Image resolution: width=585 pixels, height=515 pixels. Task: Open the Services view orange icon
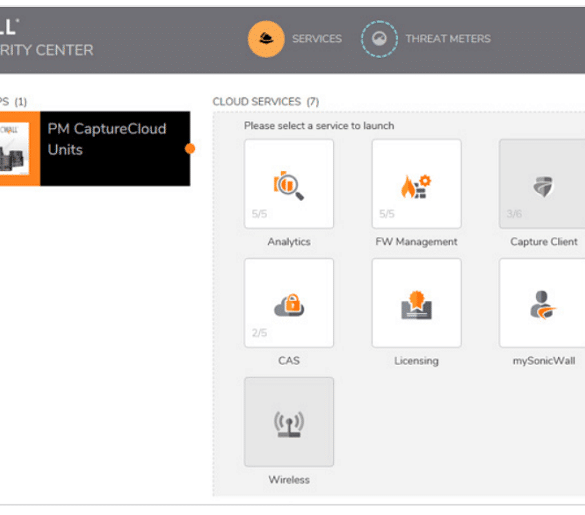tap(266, 39)
